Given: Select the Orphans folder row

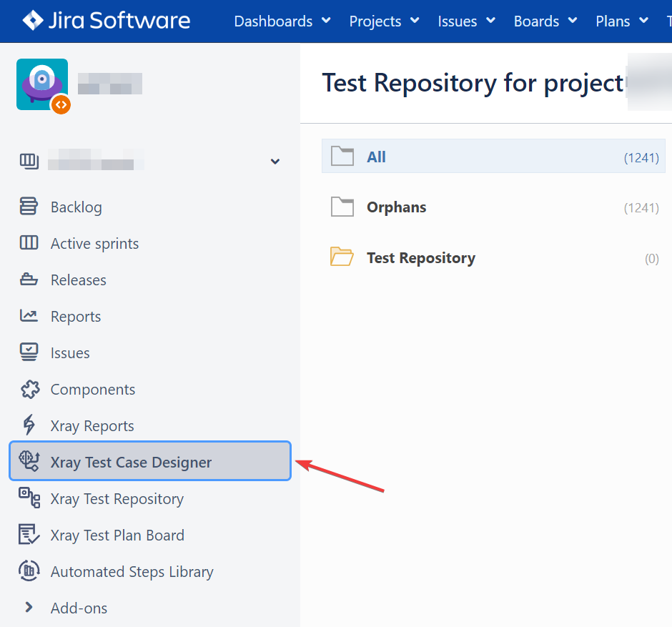Looking at the screenshot, I should (493, 207).
